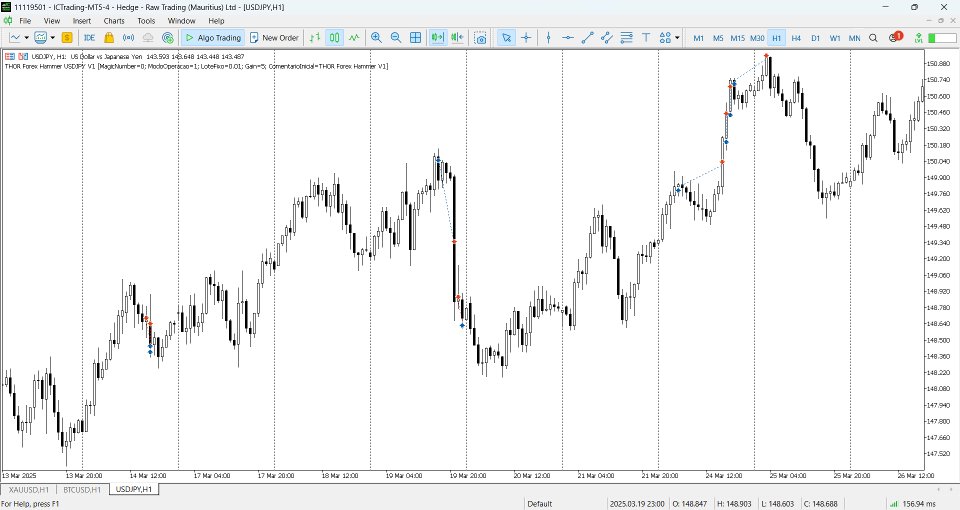Open the Charts menu
Screen dimensions: 960x510
[x=114, y=20]
